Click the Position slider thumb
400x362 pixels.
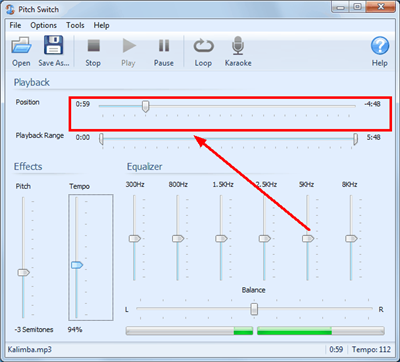(145, 107)
